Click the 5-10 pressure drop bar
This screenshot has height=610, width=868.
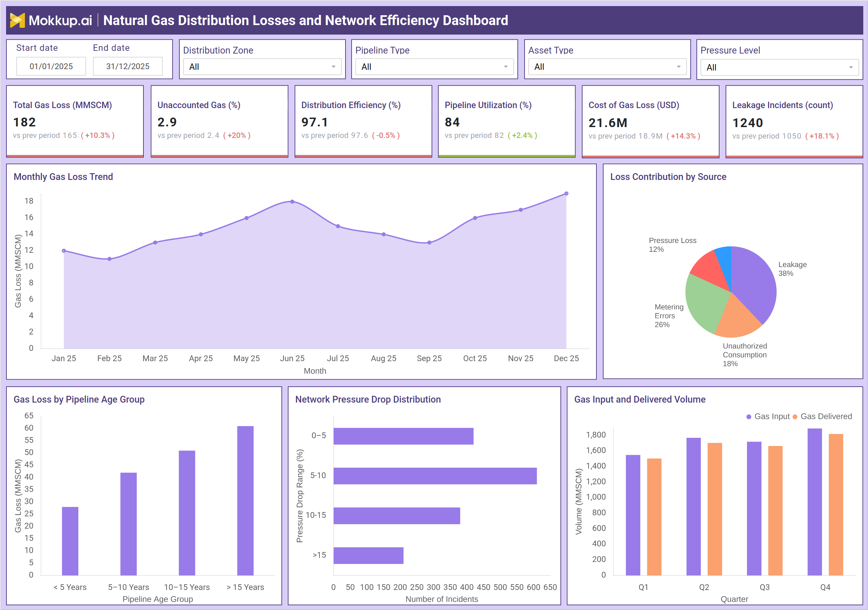435,476
